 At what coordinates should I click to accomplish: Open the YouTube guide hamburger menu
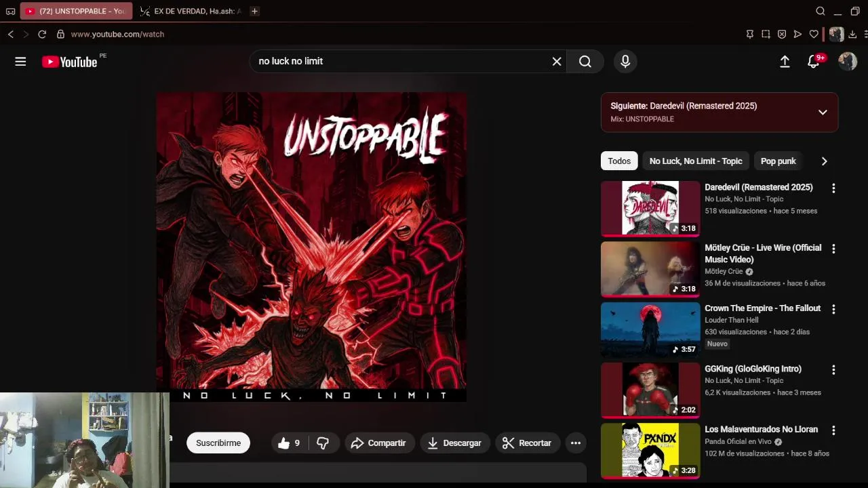coord(20,62)
